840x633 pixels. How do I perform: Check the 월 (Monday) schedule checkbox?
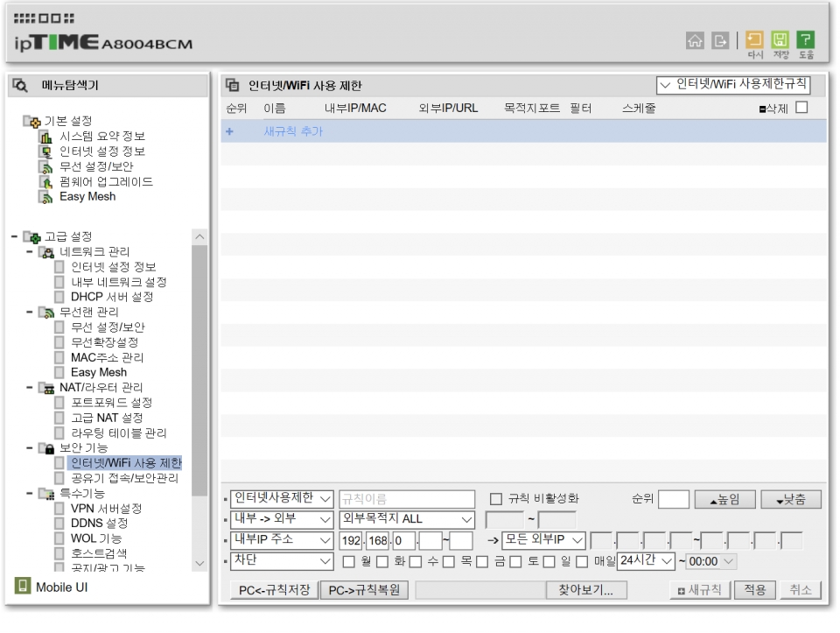[348, 561]
